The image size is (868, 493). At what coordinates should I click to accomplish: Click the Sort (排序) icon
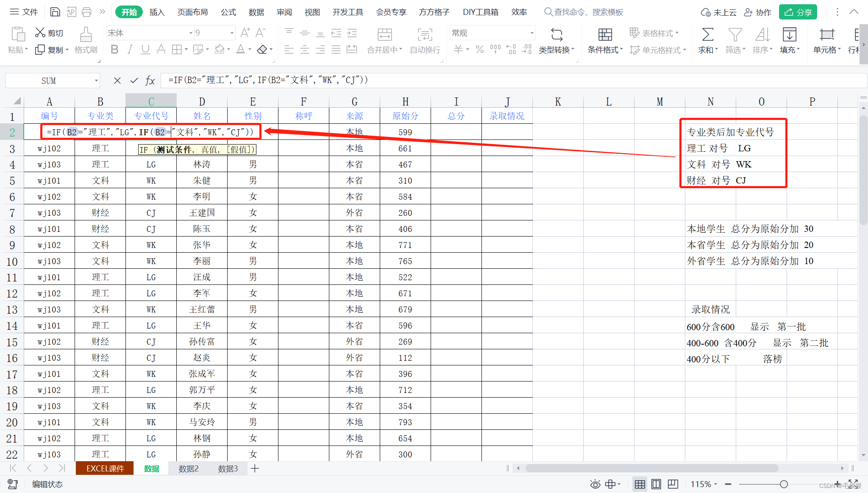[x=762, y=34]
